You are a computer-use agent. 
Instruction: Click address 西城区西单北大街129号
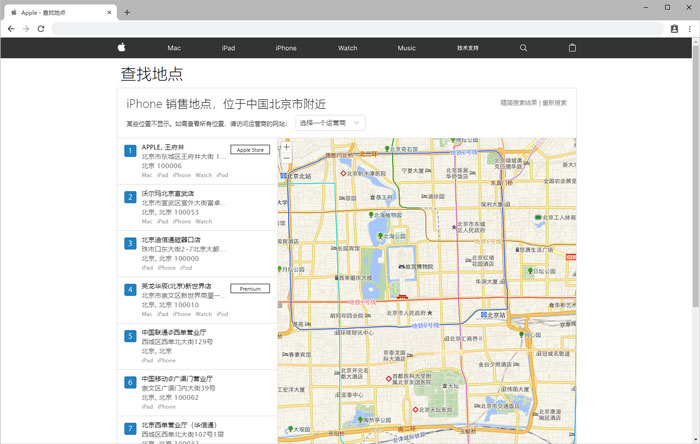click(x=177, y=341)
